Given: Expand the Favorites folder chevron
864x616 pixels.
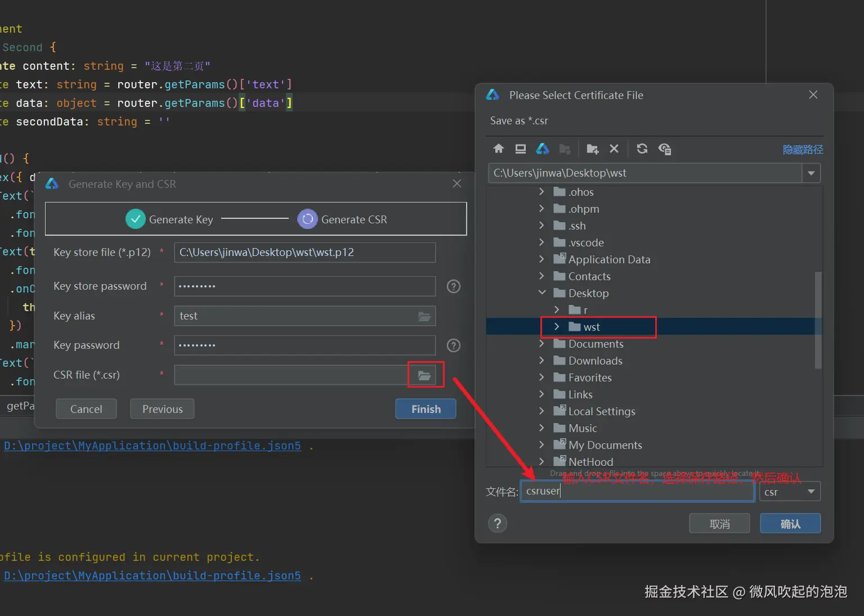Looking at the screenshot, I should pos(541,377).
